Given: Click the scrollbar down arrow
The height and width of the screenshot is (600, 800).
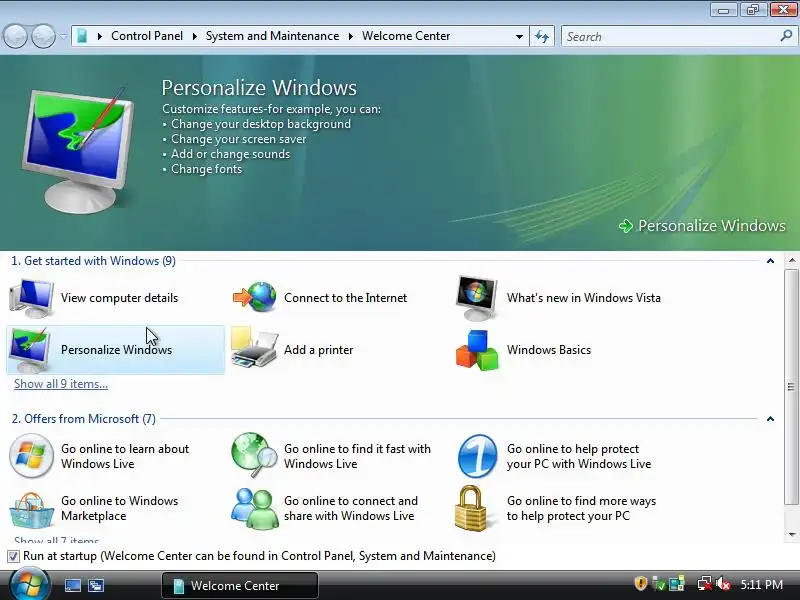Looking at the screenshot, I should 792,535.
